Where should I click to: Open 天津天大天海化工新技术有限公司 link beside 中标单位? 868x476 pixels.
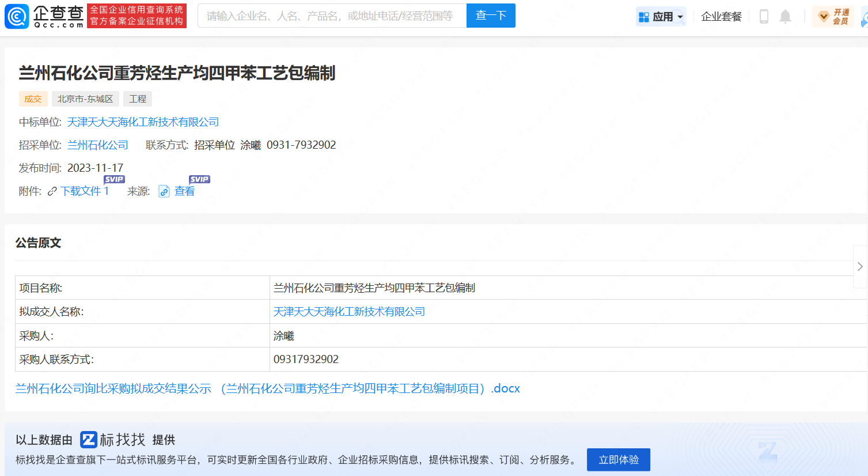coord(143,122)
